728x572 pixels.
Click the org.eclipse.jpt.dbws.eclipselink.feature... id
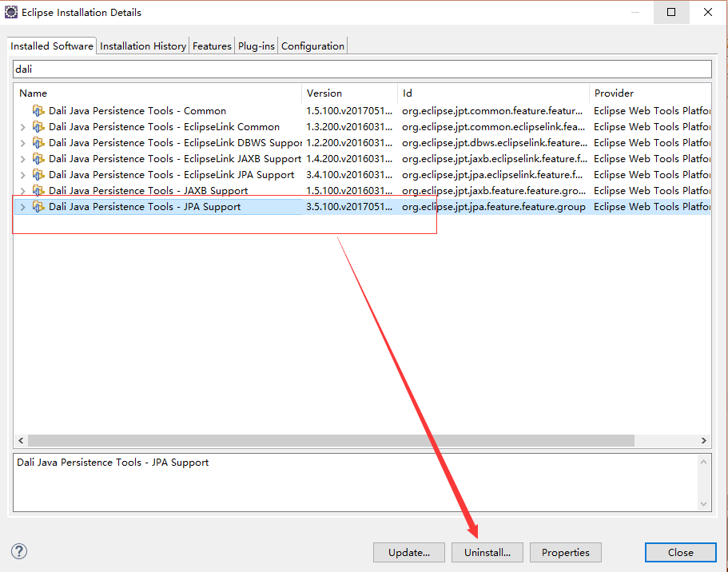tap(495, 143)
